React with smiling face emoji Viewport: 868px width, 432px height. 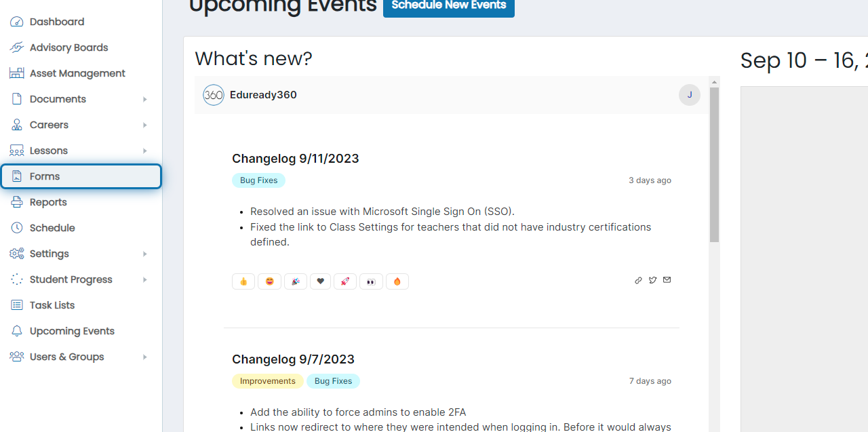tap(269, 281)
